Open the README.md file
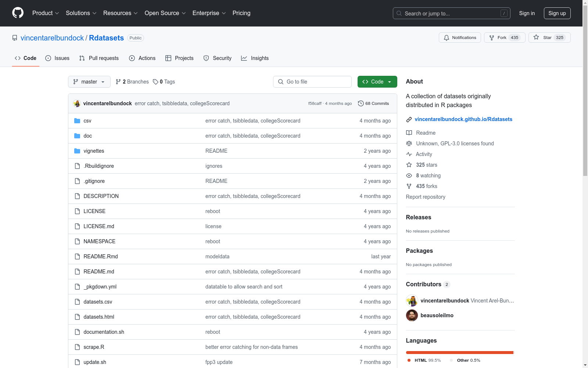The height and width of the screenshot is (368, 588). [99, 272]
